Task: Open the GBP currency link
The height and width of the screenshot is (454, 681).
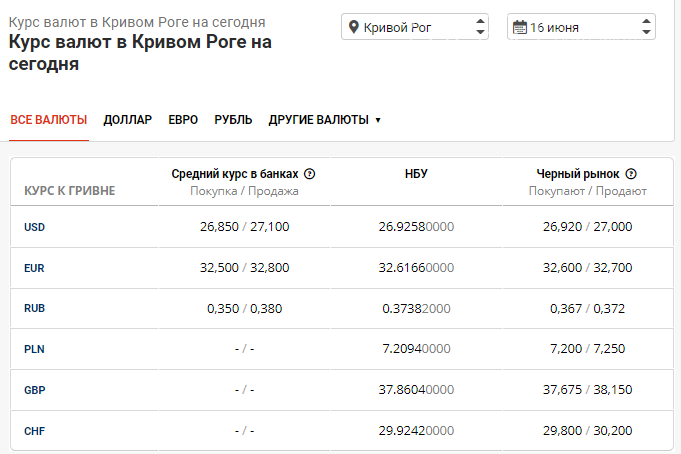Action: tap(35, 390)
